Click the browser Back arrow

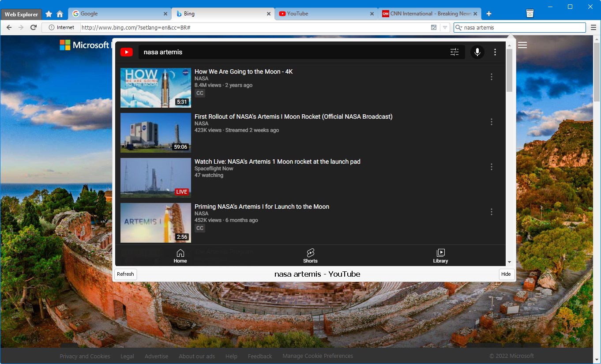click(9, 27)
